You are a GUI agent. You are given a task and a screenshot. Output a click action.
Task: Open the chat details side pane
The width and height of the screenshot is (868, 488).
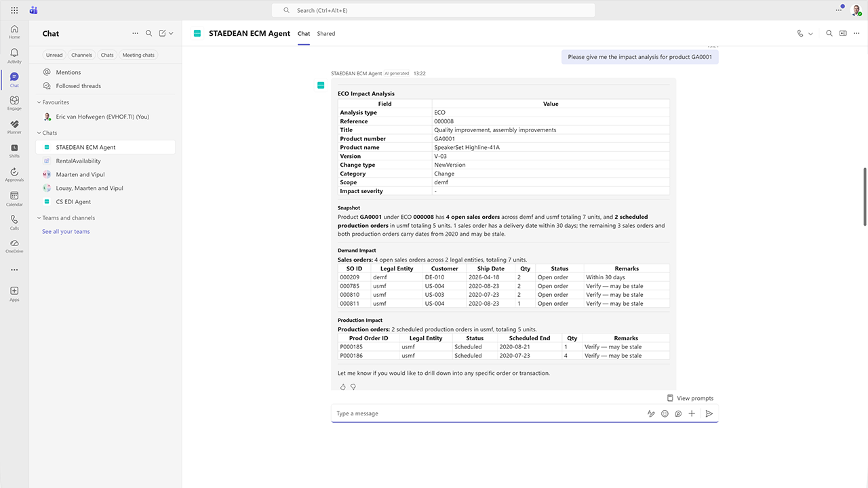[x=843, y=33]
